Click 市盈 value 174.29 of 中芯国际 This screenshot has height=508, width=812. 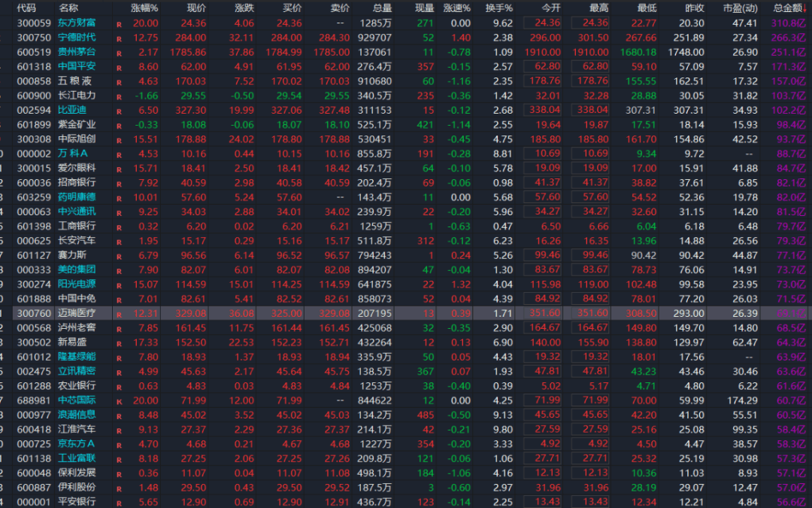click(742, 400)
